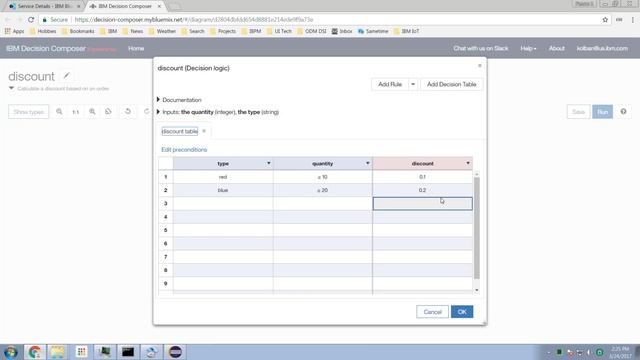The width and height of the screenshot is (640, 360).
Task: Open the Inbox bookmark
Action: click(342, 31)
